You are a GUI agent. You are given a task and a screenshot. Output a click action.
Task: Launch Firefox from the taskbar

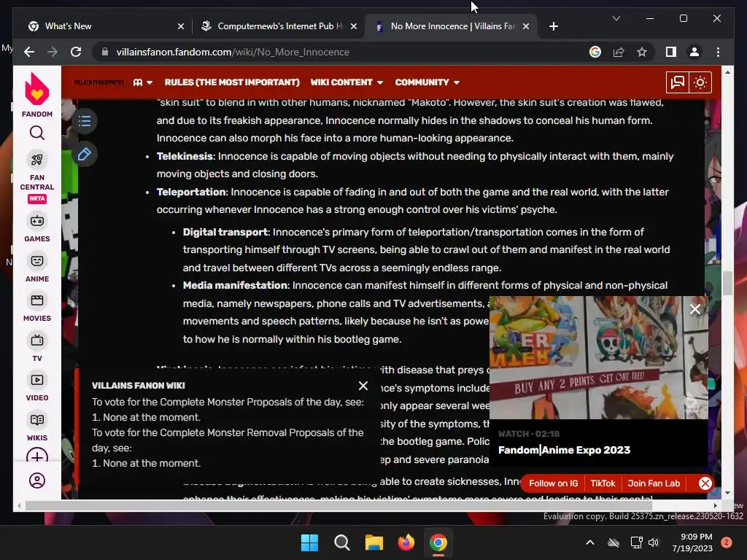pos(406,542)
